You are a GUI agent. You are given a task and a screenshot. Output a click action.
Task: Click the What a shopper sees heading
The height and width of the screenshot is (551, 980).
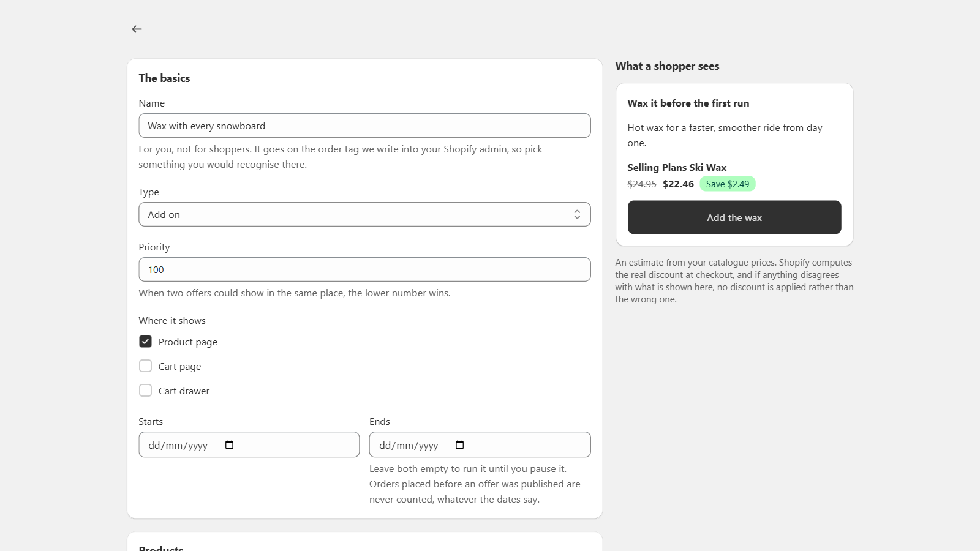coord(667,66)
